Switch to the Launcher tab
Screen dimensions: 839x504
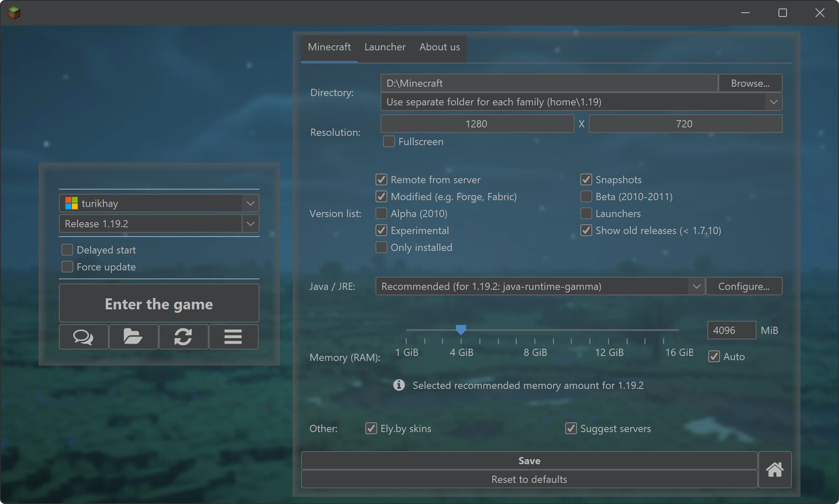click(385, 47)
